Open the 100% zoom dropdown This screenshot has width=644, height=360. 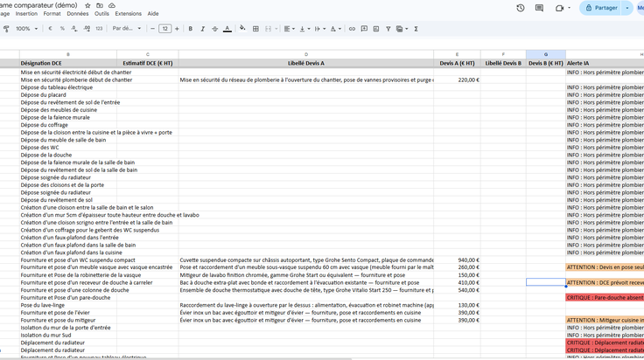27,29
